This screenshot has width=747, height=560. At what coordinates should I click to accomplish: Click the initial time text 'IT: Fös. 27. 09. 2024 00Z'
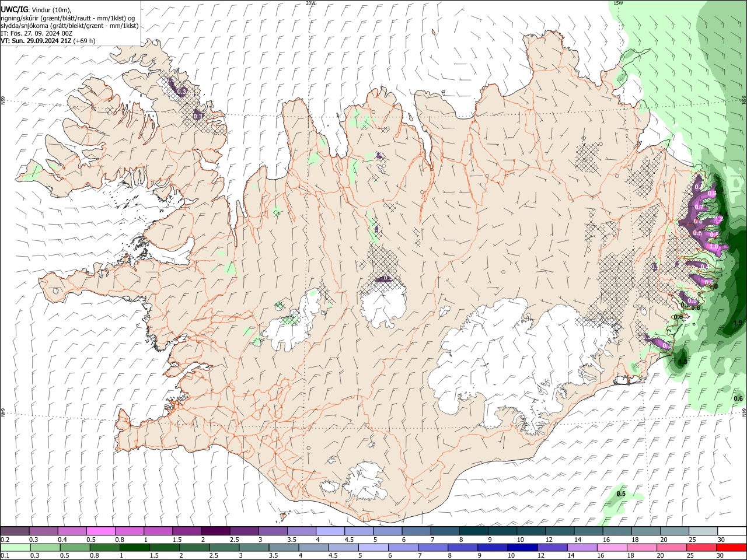coord(36,33)
